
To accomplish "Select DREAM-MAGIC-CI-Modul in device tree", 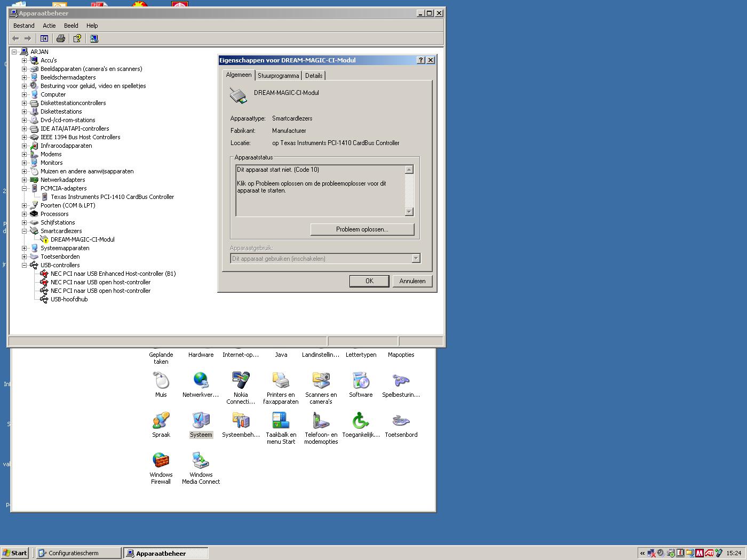I will 82,239.
